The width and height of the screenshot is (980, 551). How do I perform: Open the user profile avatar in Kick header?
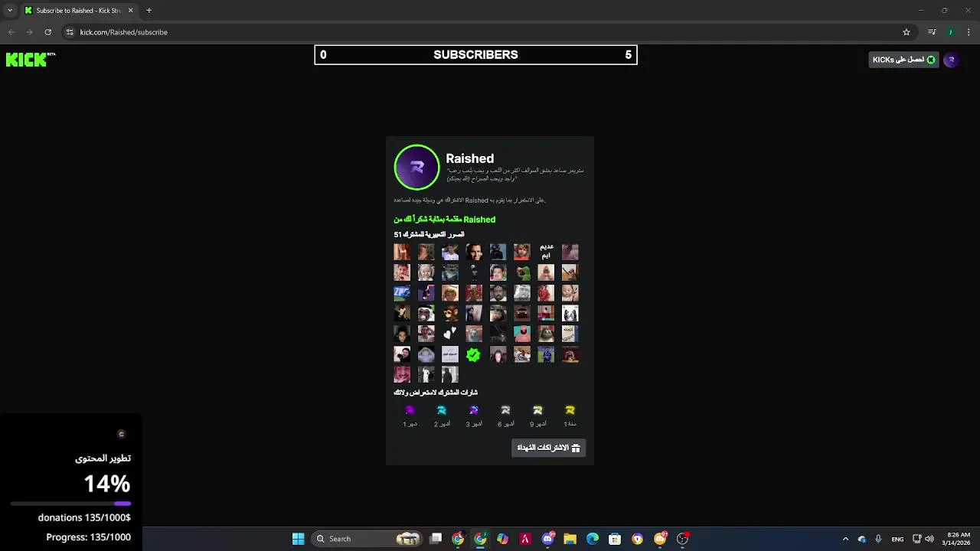(x=951, y=60)
